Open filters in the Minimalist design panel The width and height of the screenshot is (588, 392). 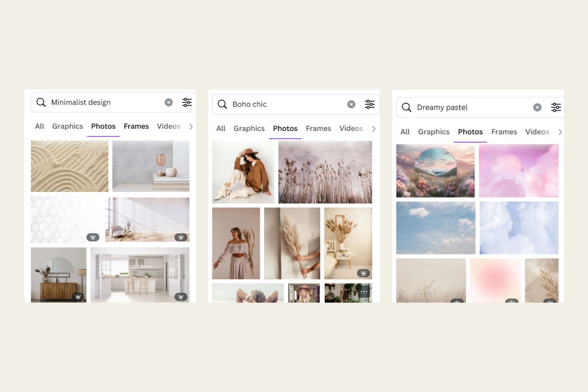[x=187, y=102]
